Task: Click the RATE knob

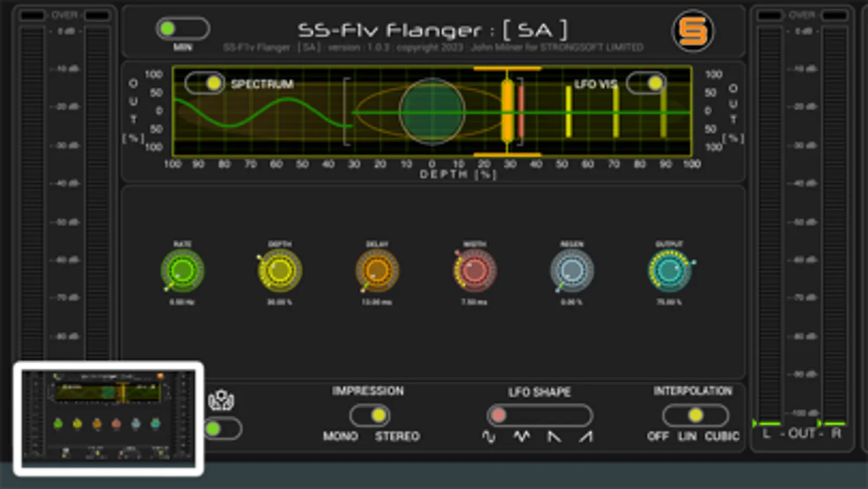Action: [x=182, y=271]
